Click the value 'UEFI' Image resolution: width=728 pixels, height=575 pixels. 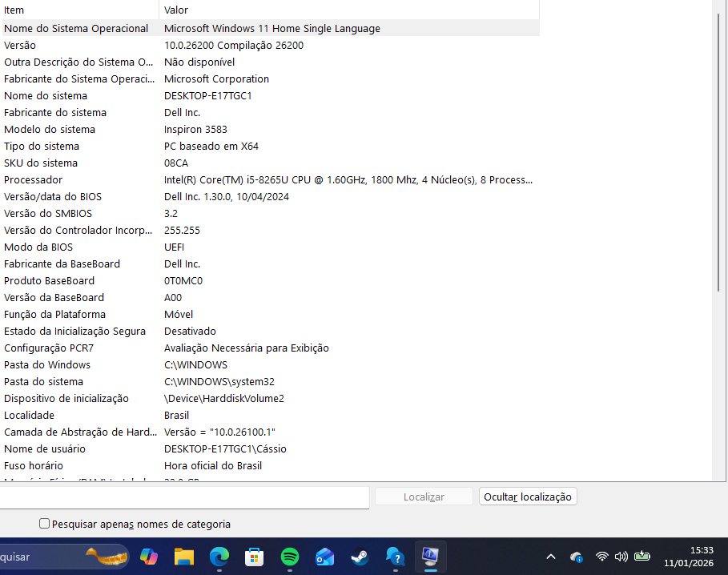click(x=174, y=247)
